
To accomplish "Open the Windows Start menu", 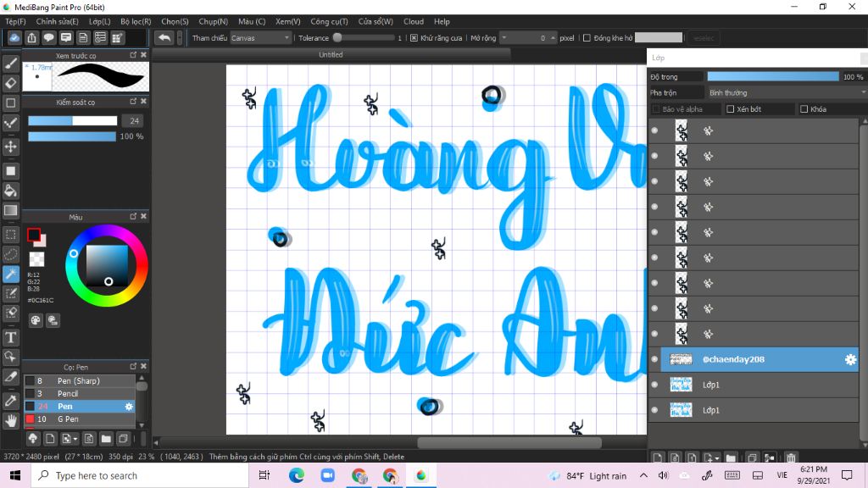I will (x=15, y=475).
